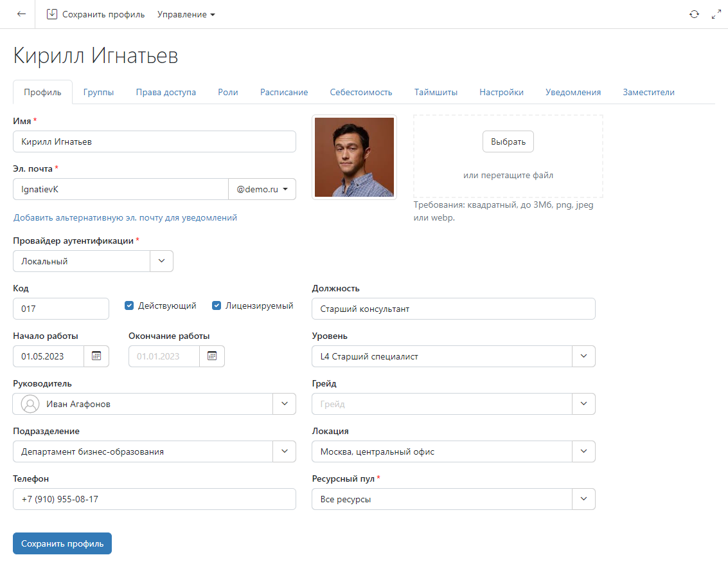Expand the Ресурсный пул dropdown arrow
The width and height of the screenshot is (728, 564).
click(x=583, y=499)
